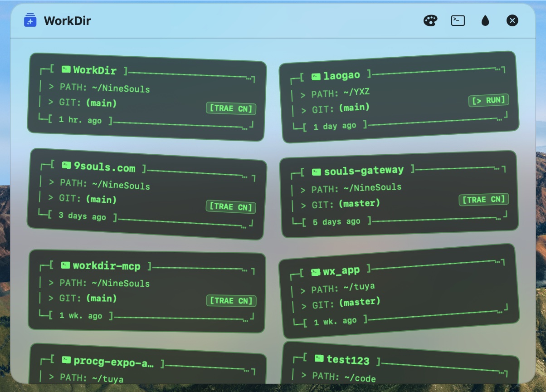Image resolution: width=546 pixels, height=392 pixels.
Task: Click terminal icon on workdir-mcp card
Action: pos(66,265)
